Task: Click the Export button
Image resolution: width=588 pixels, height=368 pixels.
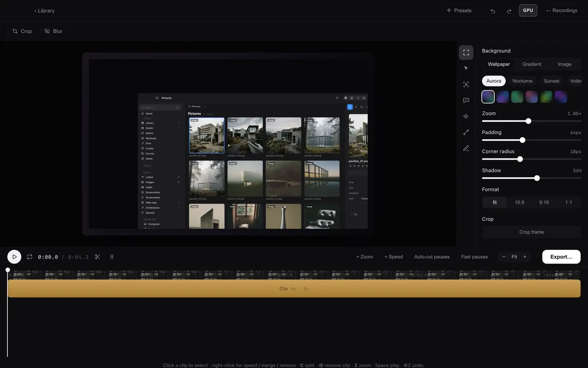Action: 562,257
